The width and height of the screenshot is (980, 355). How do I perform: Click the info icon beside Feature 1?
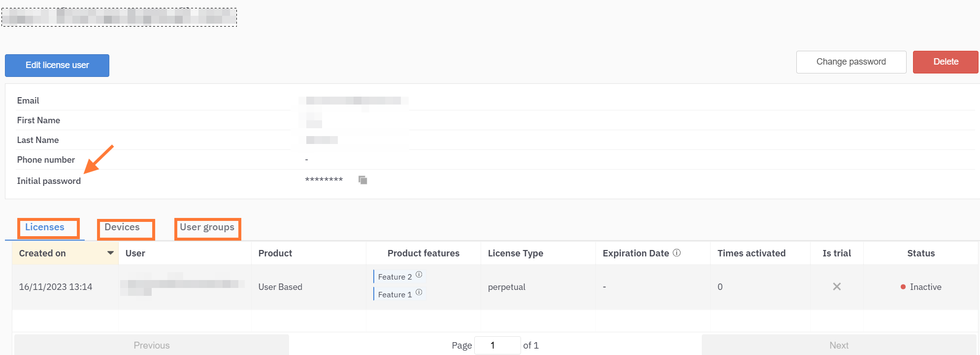[419, 292]
